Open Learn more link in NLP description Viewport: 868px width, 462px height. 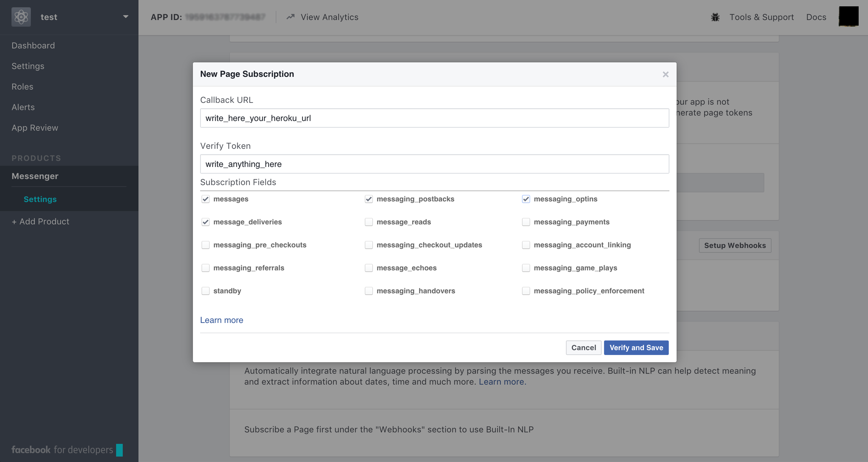click(502, 381)
